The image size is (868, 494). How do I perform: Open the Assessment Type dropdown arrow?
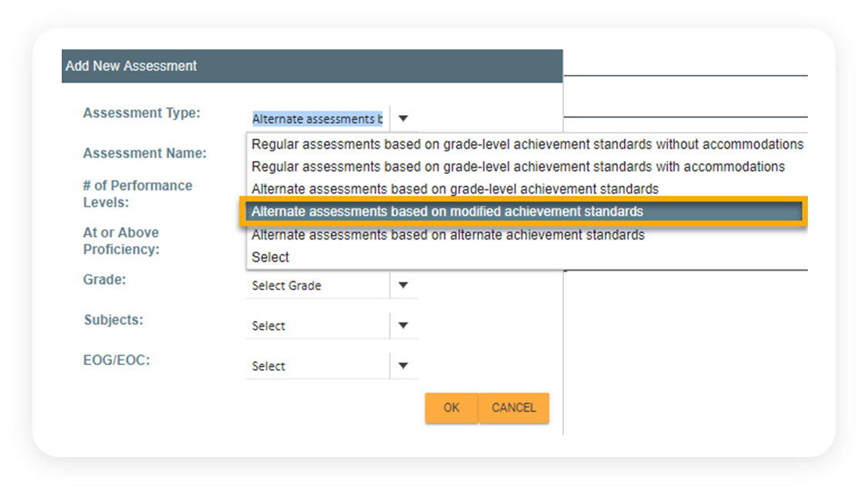(403, 119)
